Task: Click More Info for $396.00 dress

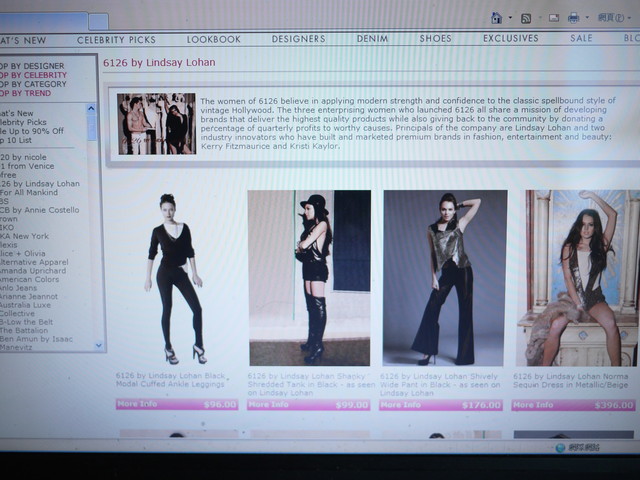Action: 573,405
